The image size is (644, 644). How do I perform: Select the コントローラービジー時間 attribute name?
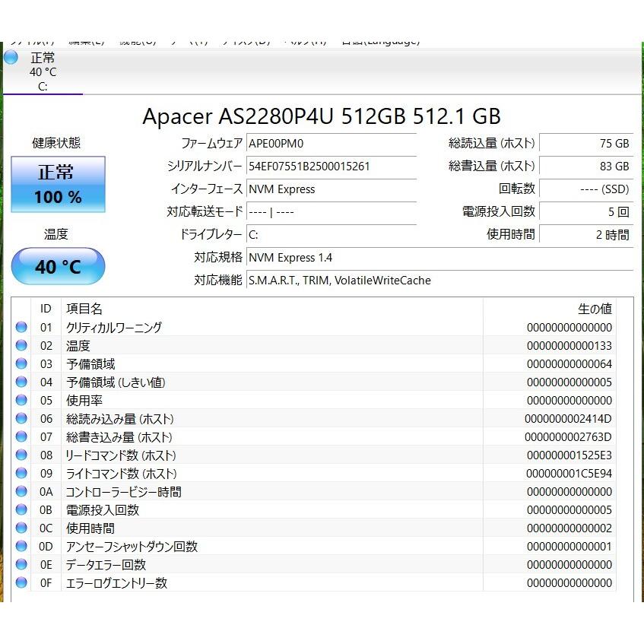pyautogui.click(x=124, y=492)
